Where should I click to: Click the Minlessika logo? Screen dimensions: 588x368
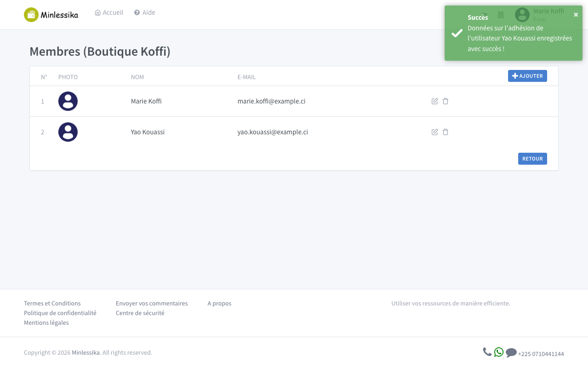(x=51, y=15)
